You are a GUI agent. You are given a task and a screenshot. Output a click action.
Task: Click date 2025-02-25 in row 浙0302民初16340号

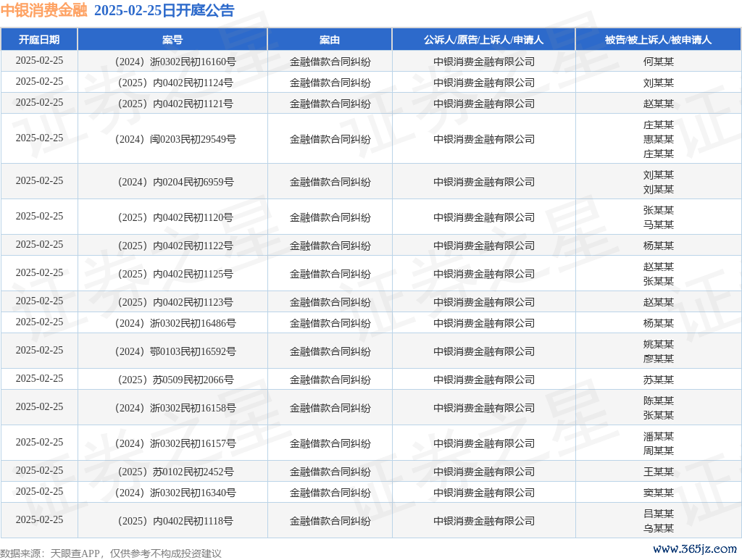pos(39,491)
